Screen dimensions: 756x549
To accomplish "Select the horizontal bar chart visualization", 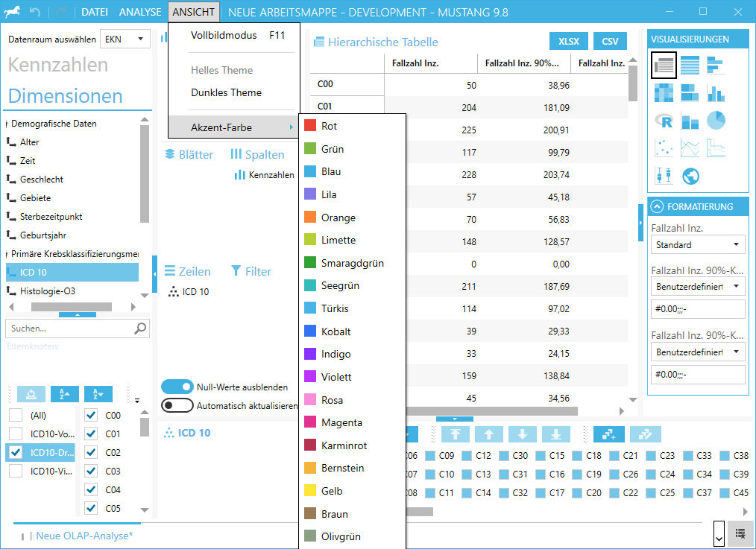I will coord(716,65).
